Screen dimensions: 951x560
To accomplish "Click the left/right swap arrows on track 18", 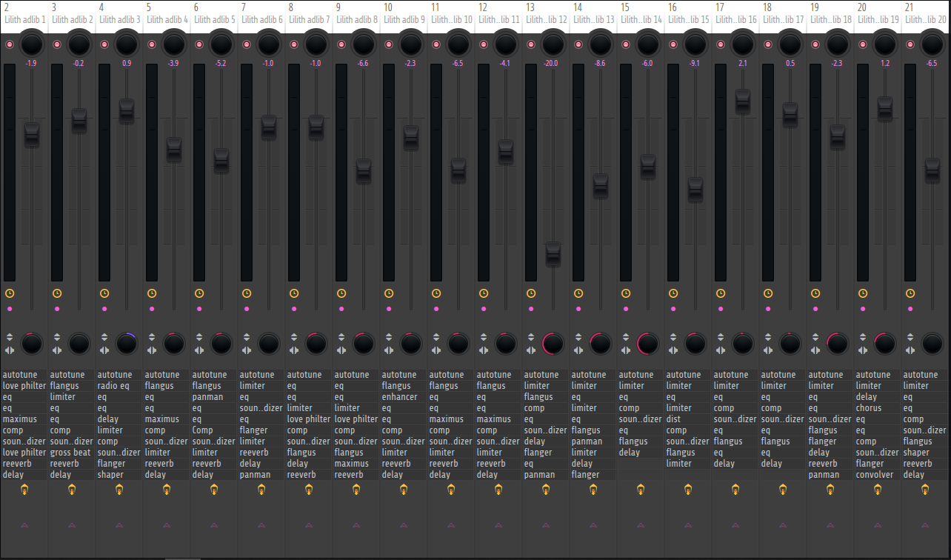I will pyautogui.click(x=768, y=350).
